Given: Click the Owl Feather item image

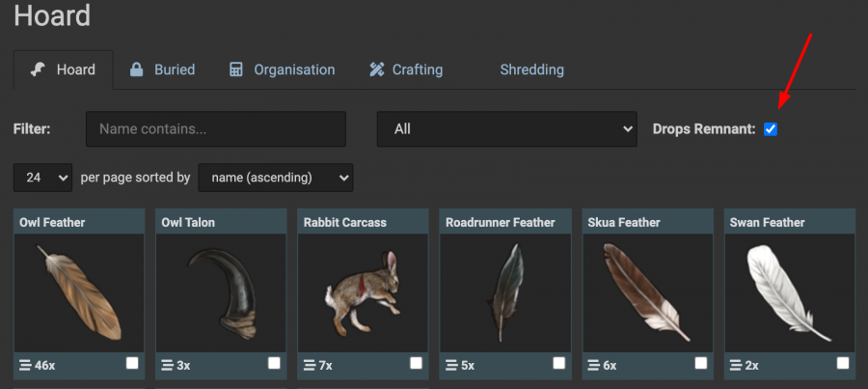Looking at the screenshot, I should [79, 292].
